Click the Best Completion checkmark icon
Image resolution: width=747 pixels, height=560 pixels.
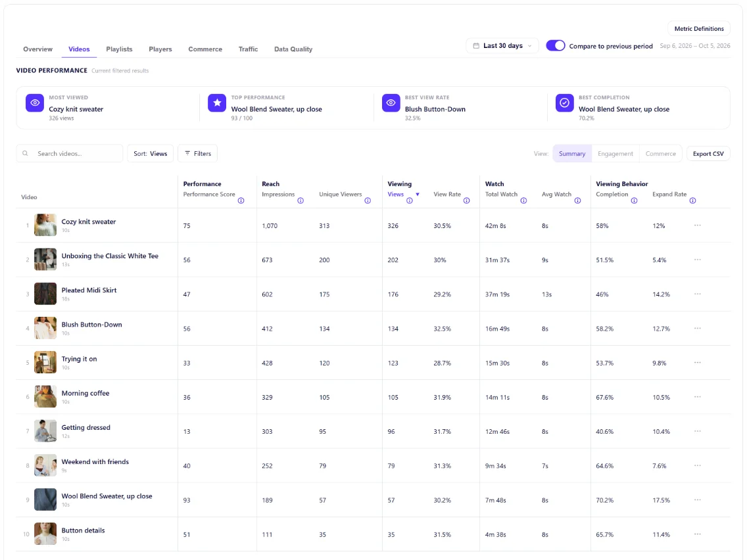pyautogui.click(x=565, y=103)
